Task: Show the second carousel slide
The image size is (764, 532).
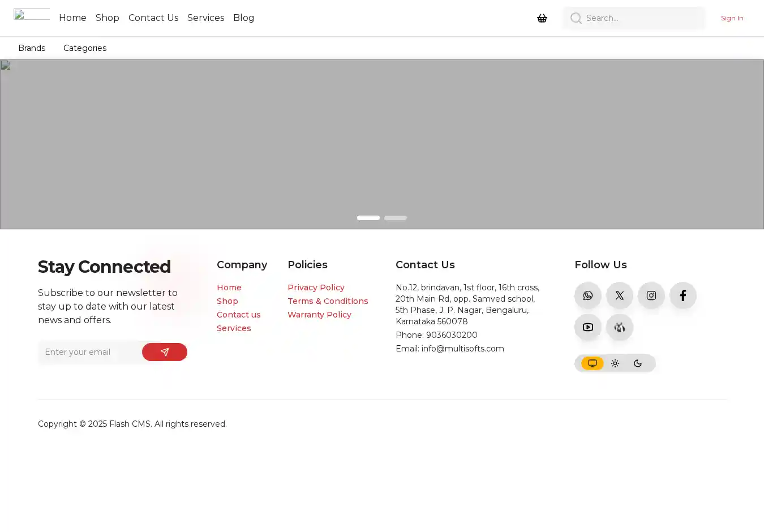Action: 396,218
